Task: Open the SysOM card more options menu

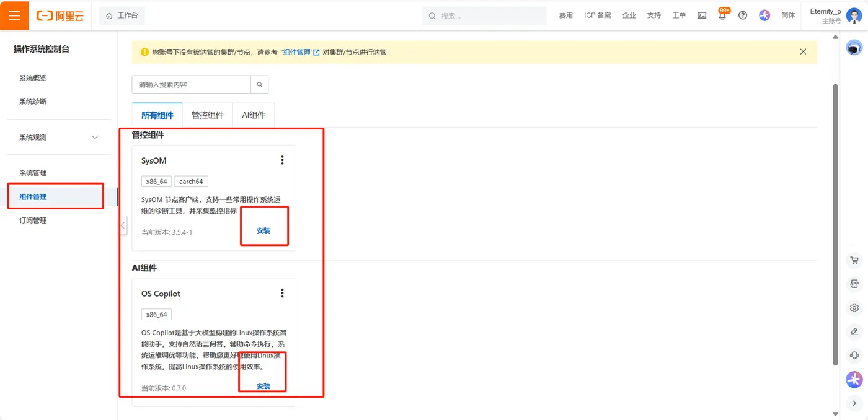Action: point(282,160)
